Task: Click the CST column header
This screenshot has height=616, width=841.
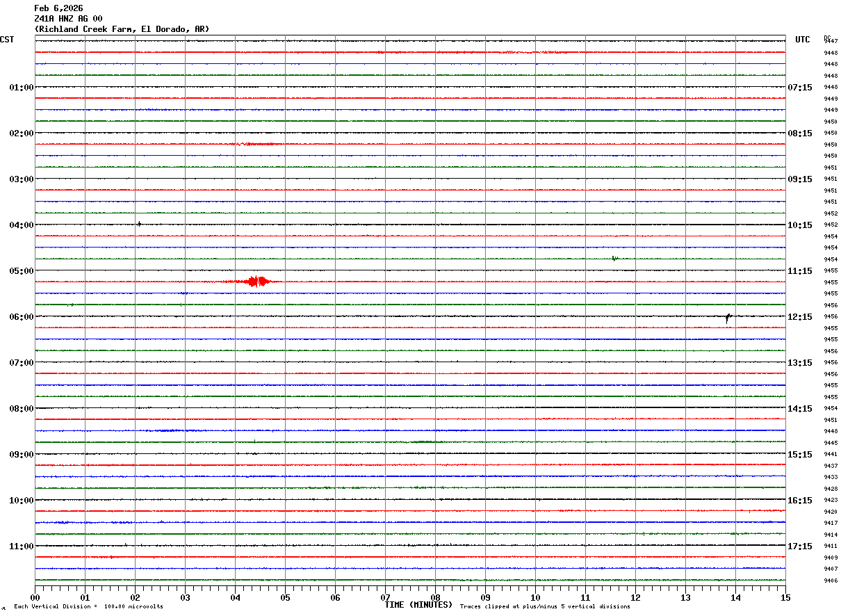Action: [7, 40]
